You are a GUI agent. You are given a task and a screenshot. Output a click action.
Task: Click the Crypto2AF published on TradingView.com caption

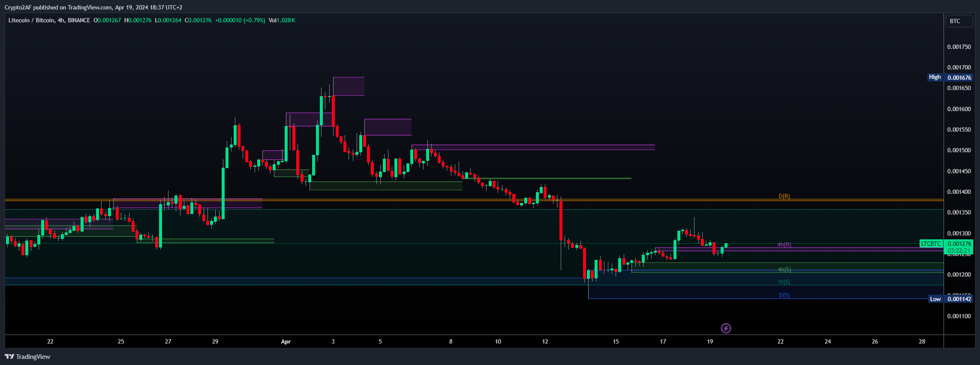point(93,7)
